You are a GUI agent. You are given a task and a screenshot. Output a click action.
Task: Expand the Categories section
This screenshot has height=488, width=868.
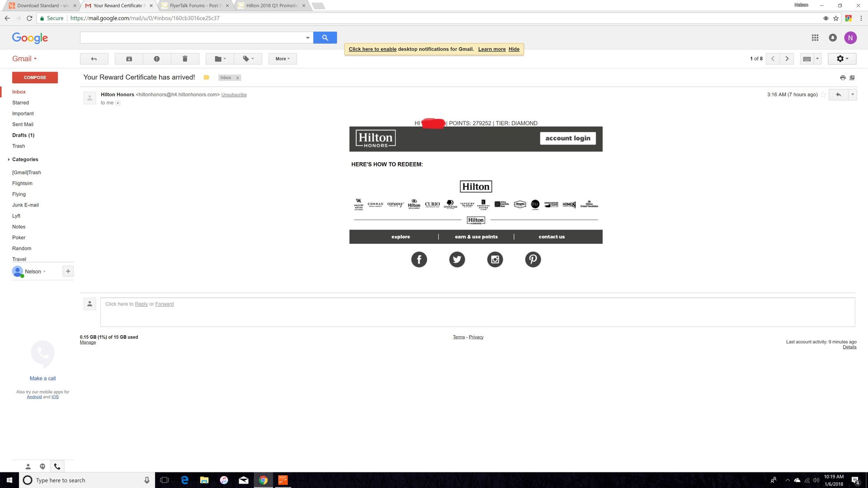pos(9,159)
